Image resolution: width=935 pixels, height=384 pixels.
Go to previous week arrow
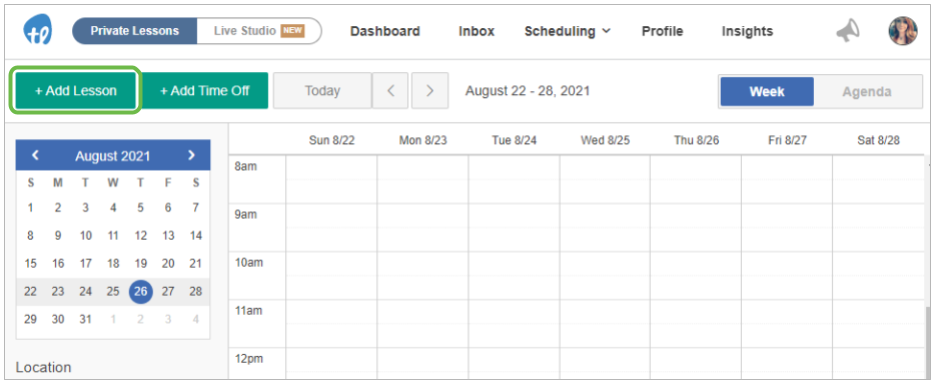(x=391, y=91)
